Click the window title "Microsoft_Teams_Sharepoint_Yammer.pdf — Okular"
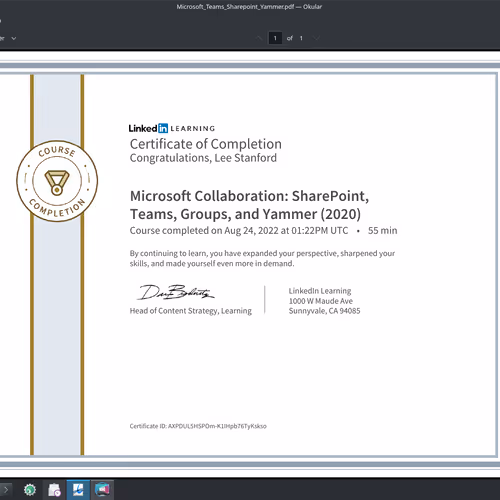 point(249,7)
